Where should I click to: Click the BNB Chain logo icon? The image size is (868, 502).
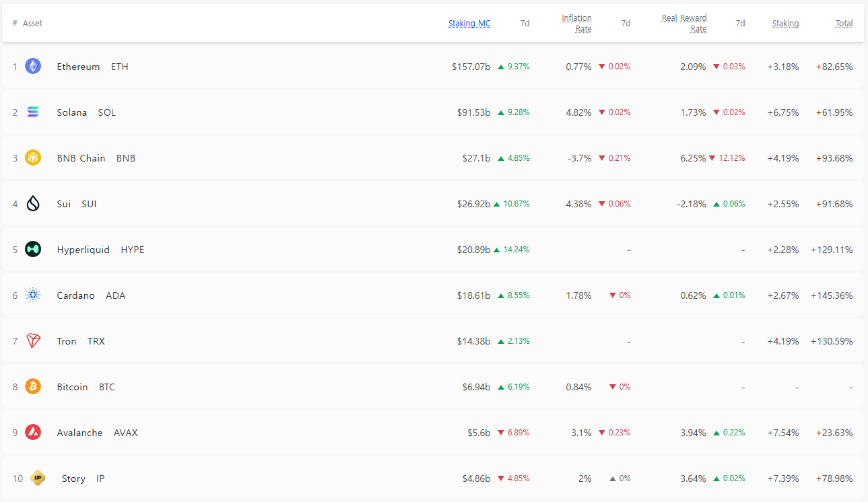33,157
